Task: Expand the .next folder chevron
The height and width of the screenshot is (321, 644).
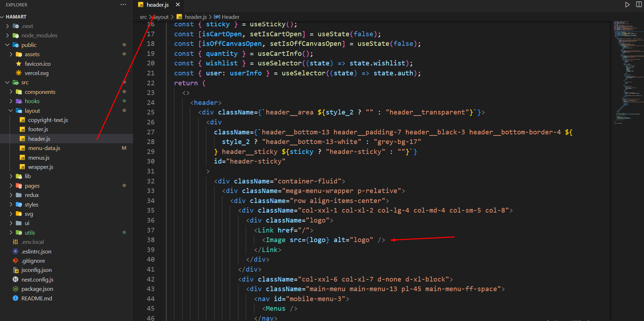Action: 7,26
